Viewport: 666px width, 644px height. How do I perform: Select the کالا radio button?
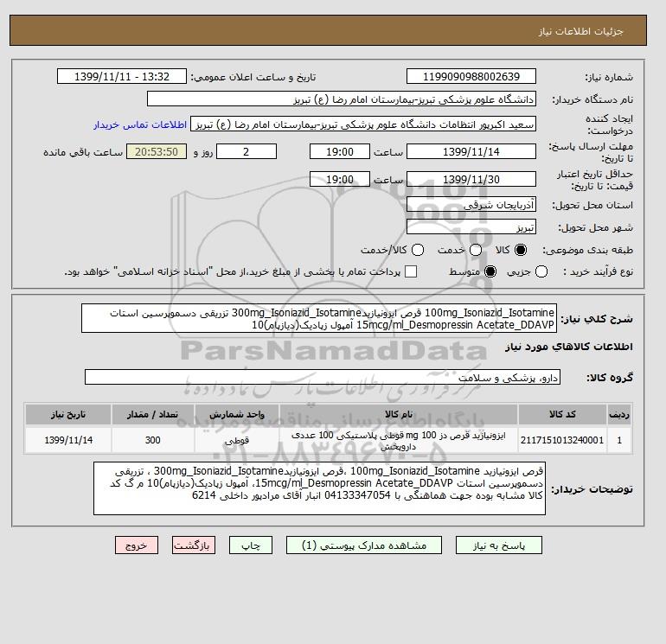(521, 250)
